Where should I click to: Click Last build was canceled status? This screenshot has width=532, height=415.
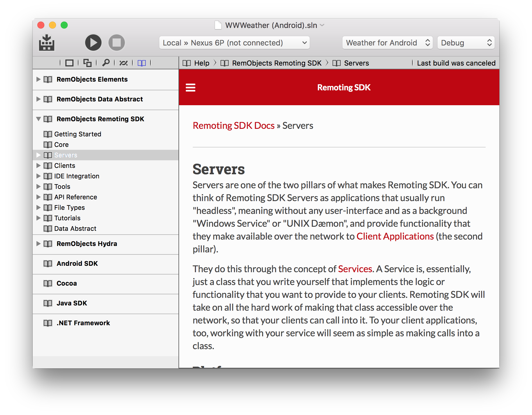tap(456, 63)
